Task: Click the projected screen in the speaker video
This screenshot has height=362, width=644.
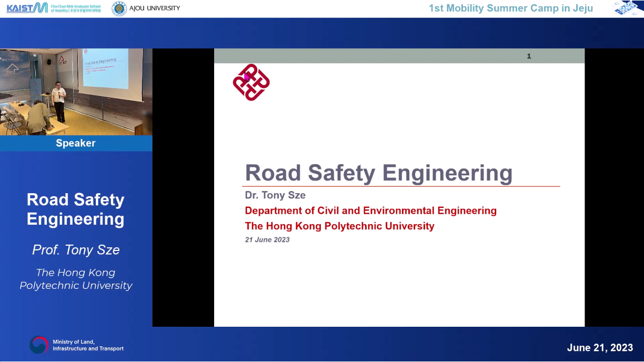Action: click(x=105, y=68)
